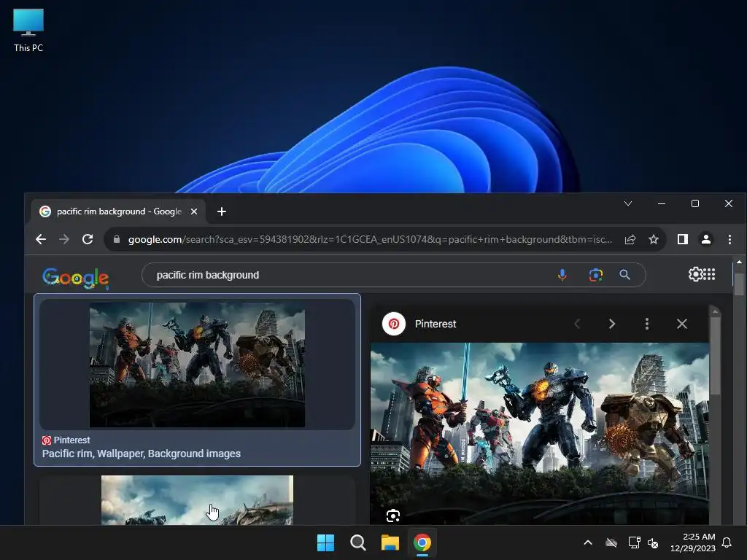
Task: Click the Google logo
Action: point(75,277)
